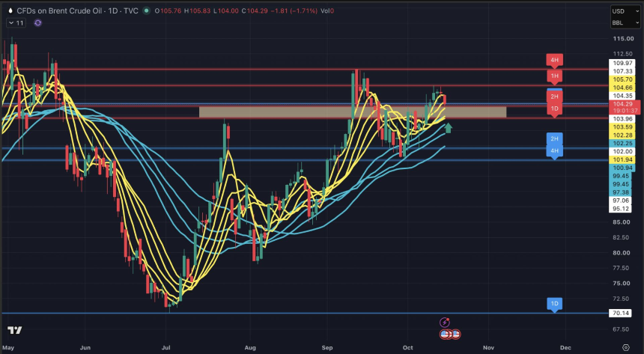Screen dimensions: 644x354
Task: Click the red 2H level label
Action: click(x=554, y=97)
